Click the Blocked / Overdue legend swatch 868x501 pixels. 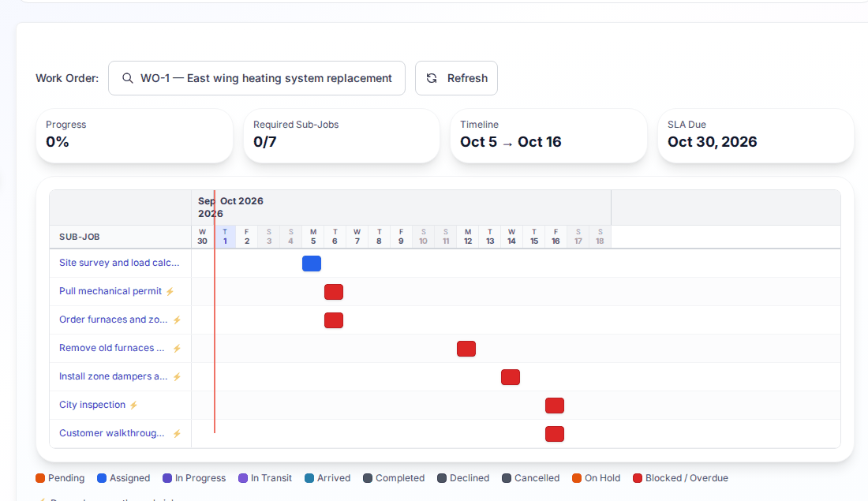click(637, 478)
